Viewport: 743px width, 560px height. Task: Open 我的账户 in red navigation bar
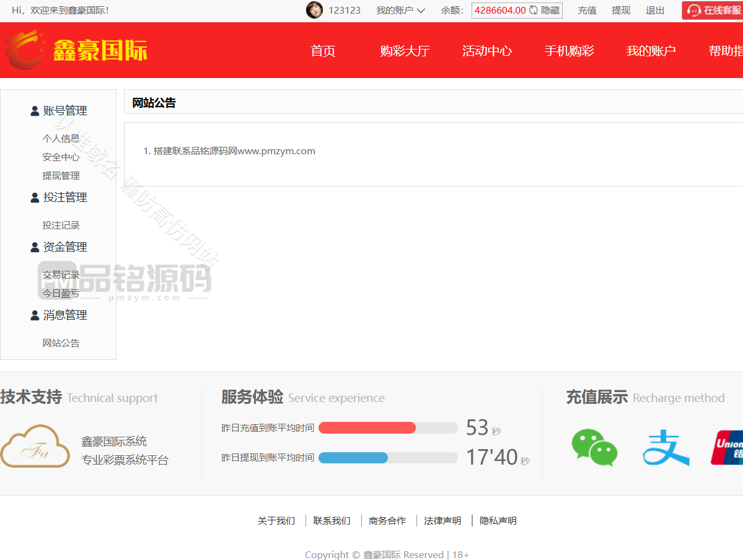click(651, 51)
